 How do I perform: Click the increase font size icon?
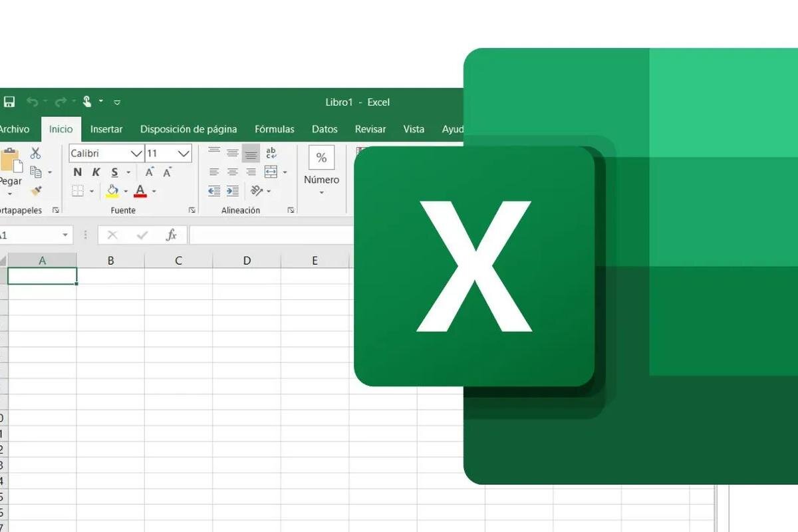click(150, 172)
